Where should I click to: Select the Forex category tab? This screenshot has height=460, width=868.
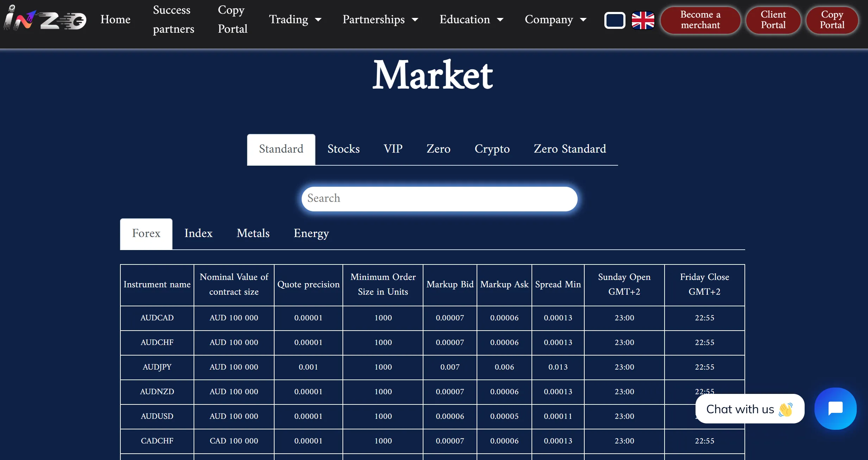point(146,234)
